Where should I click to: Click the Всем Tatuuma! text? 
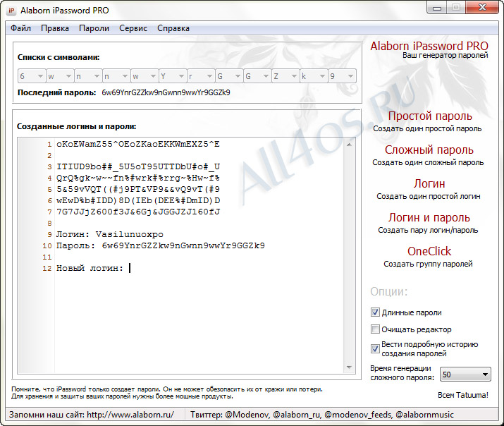tap(463, 395)
